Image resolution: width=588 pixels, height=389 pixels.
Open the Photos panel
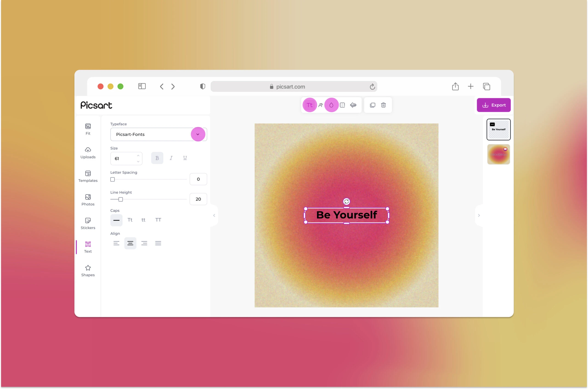coord(88,200)
